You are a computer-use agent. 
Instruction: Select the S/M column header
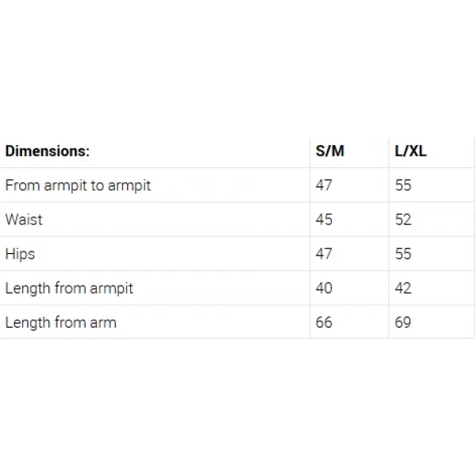330,152
